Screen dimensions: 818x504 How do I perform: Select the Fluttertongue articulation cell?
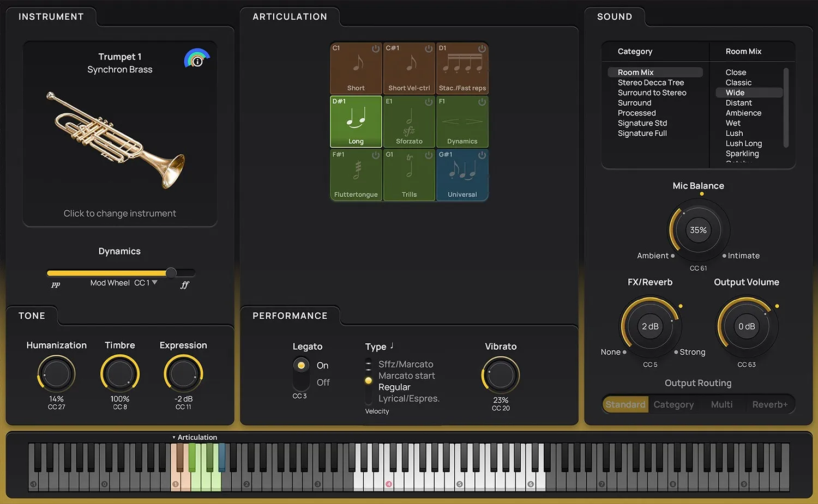(356, 175)
